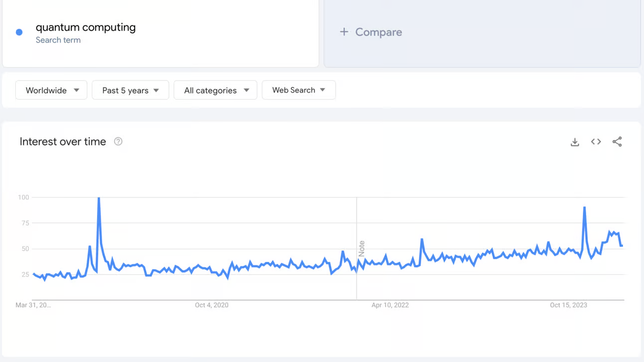Click the Interest over time heading
The image size is (644, 362).
click(x=62, y=142)
